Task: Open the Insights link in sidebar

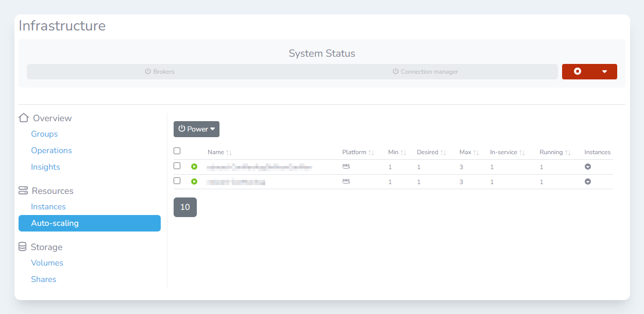Action: pyautogui.click(x=45, y=167)
